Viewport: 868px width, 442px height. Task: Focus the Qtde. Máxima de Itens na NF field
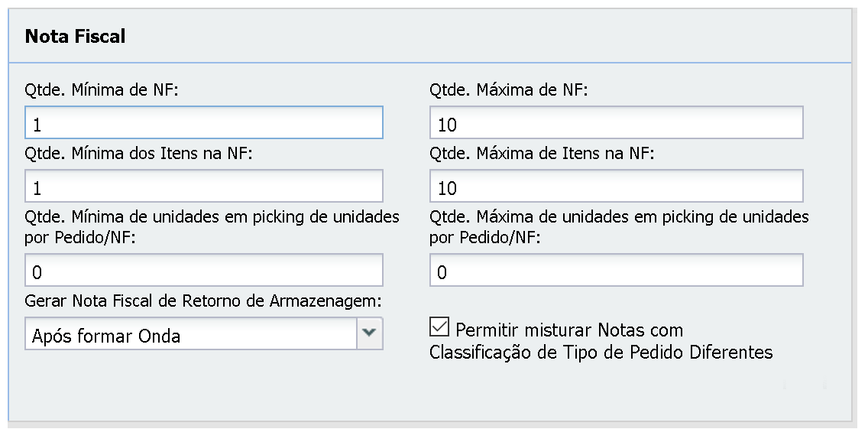pyautogui.click(x=616, y=187)
